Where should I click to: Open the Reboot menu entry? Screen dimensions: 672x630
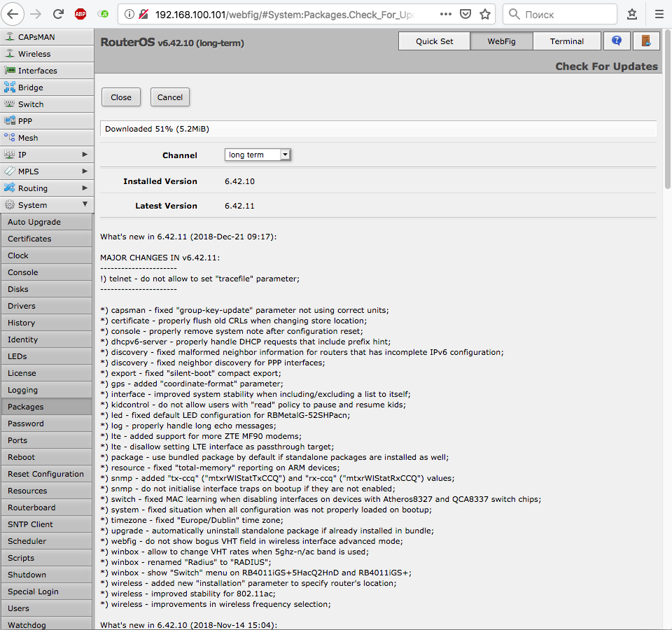(x=46, y=457)
